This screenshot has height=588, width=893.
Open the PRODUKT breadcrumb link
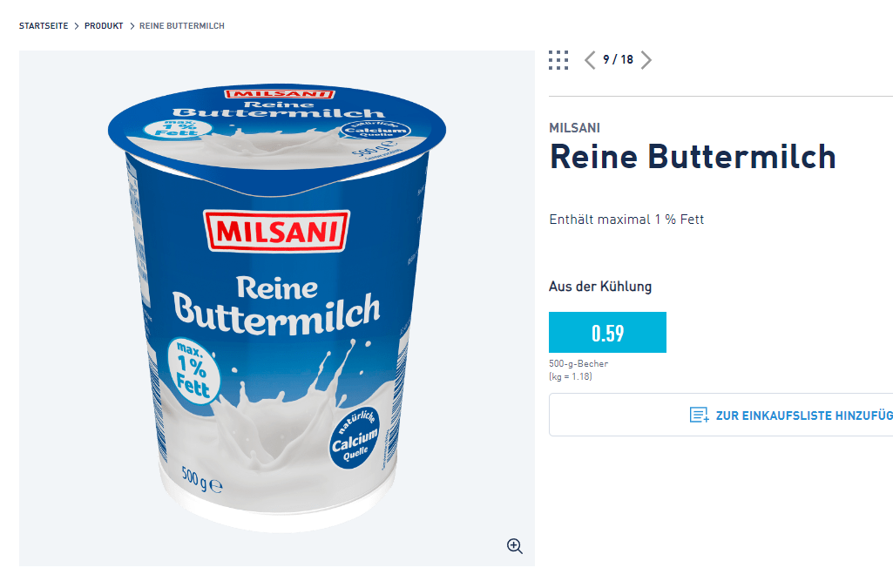104,26
